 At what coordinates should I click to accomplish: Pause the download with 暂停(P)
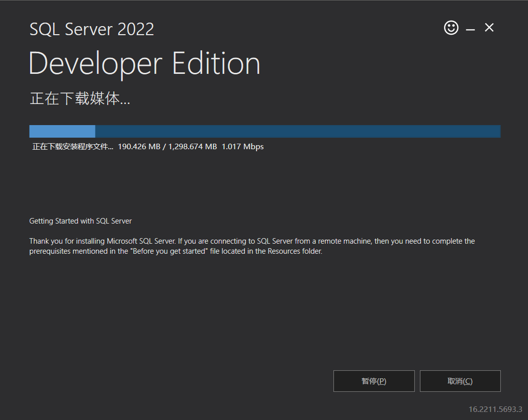tap(374, 381)
